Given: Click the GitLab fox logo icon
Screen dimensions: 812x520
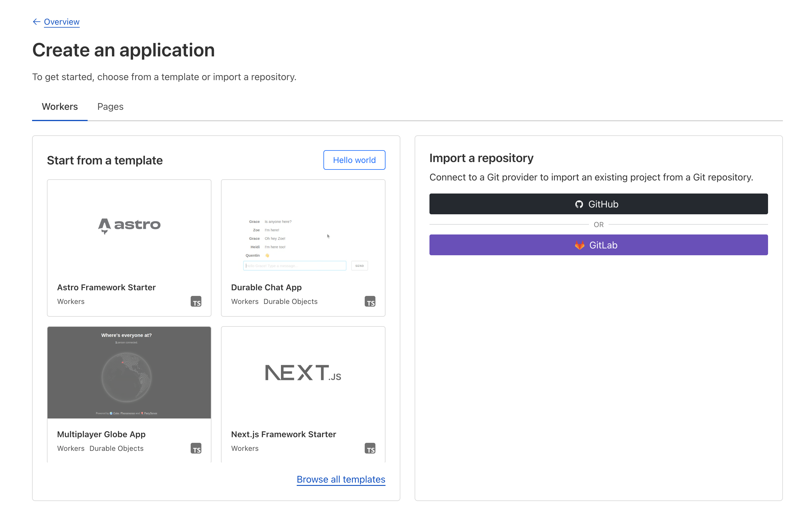Looking at the screenshot, I should point(579,245).
